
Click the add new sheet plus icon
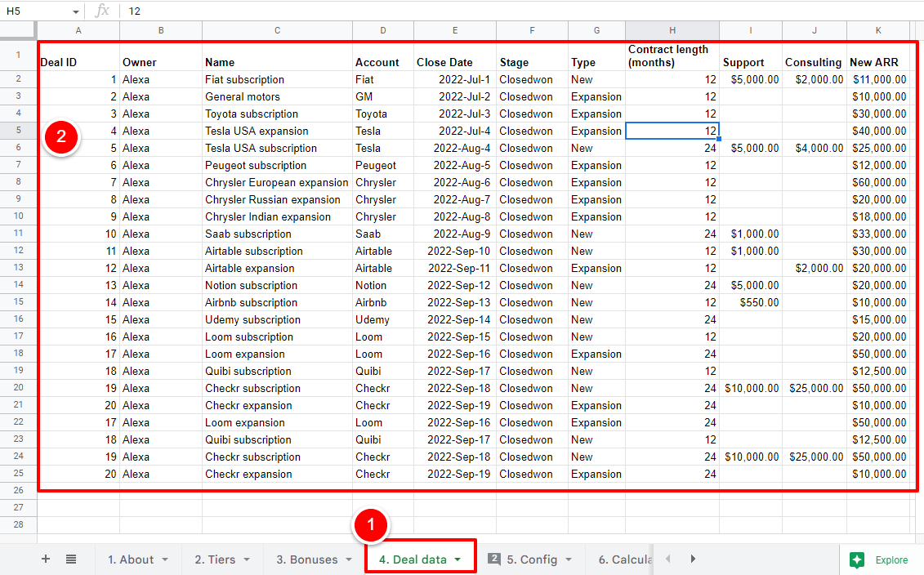click(46, 559)
